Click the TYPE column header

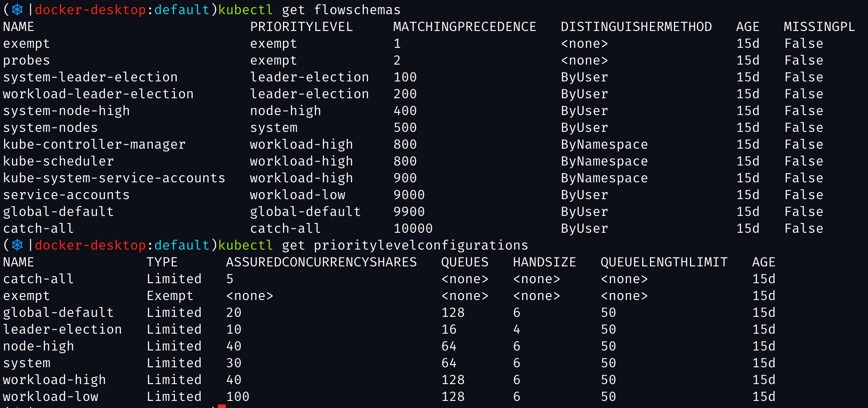point(162,262)
